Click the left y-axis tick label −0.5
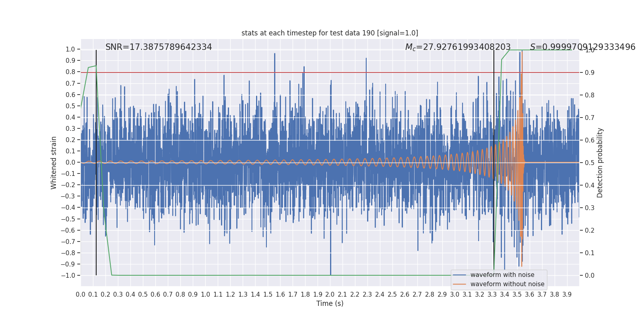This screenshot has height=322, width=644. pos(68,219)
